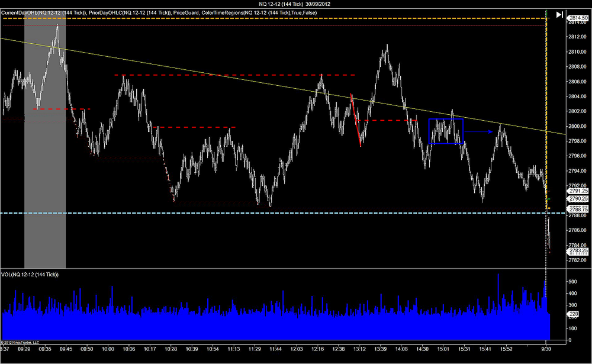Click the 2806.00 price axis label
Viewport: 592px width, 364px height.
click(x=577, y=82)
